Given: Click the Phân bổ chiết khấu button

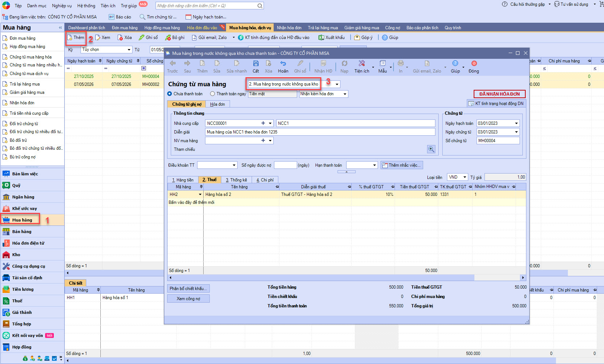Looking at the screenshot, I should coord(188,289).
